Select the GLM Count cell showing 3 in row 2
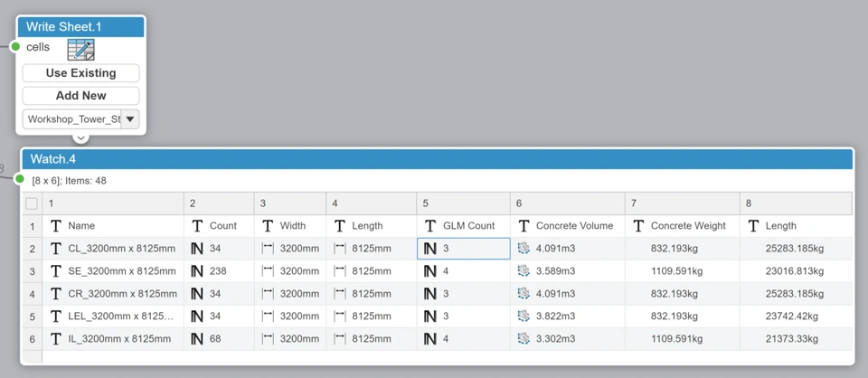Screen dimensions: 868x378 pos(463,249)
